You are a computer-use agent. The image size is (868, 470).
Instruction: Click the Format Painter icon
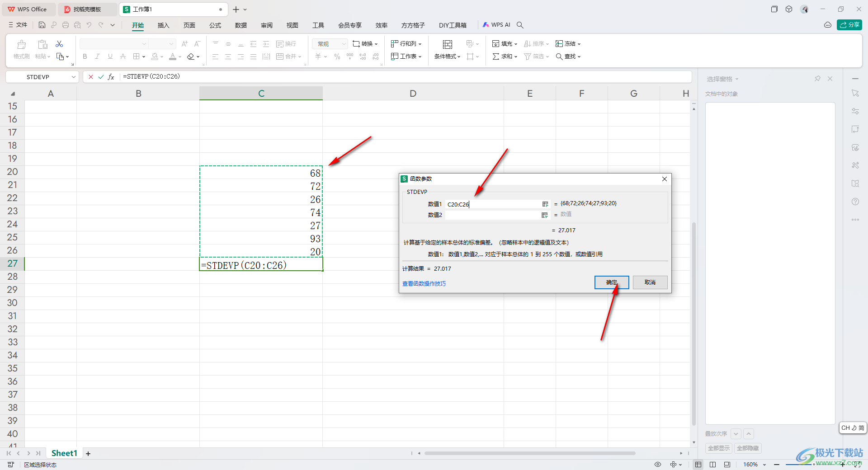(21, 50)
